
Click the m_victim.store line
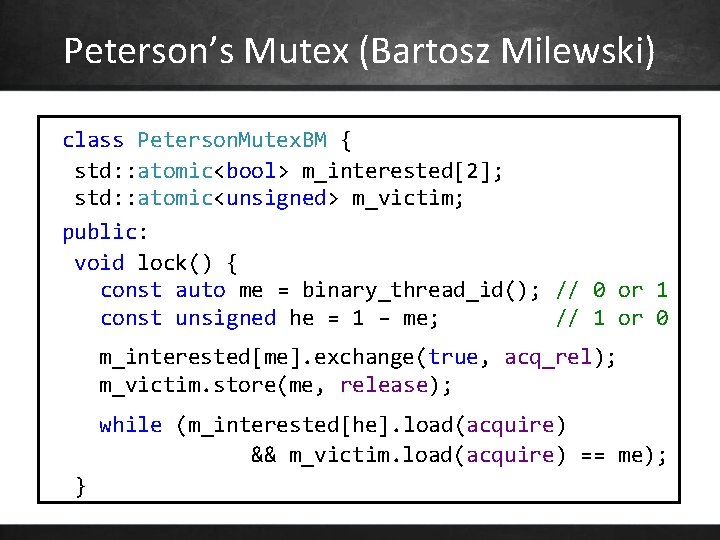pyautogui.click(x=276, y=385)
